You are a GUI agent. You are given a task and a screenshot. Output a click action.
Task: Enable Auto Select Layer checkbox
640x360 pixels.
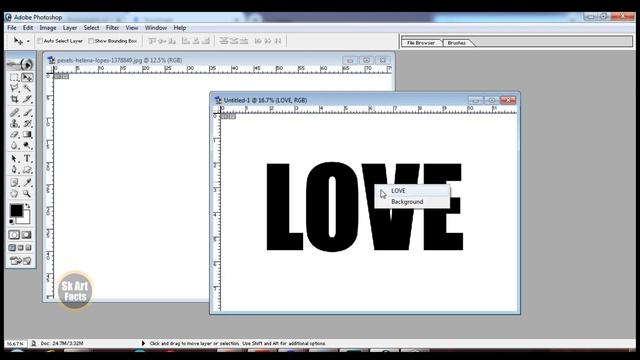pyautogui.click(x=40, y=41)
